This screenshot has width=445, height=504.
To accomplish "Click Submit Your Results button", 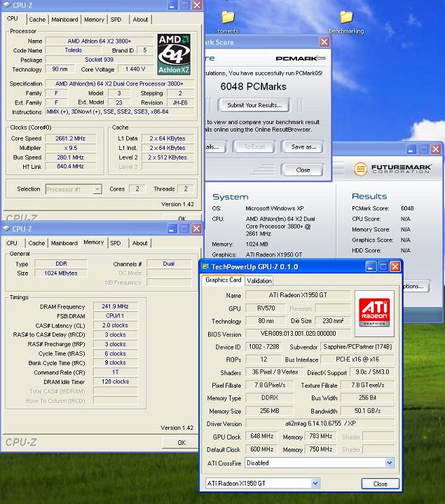I will pyautogui.click(x=254, y=105).
